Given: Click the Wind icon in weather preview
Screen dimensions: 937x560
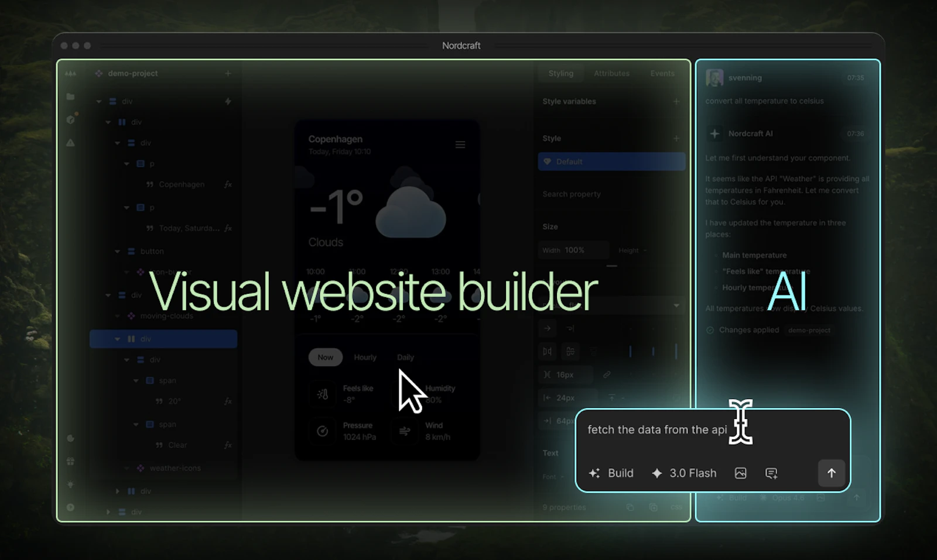Looking at the screenshot, I should click(x=405, y=431).
